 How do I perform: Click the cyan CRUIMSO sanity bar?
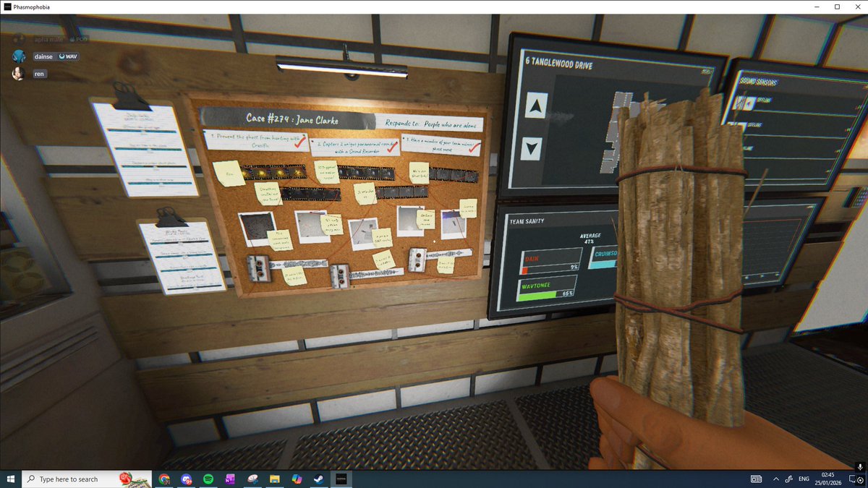pyautogui.click(x=603, y=257)
